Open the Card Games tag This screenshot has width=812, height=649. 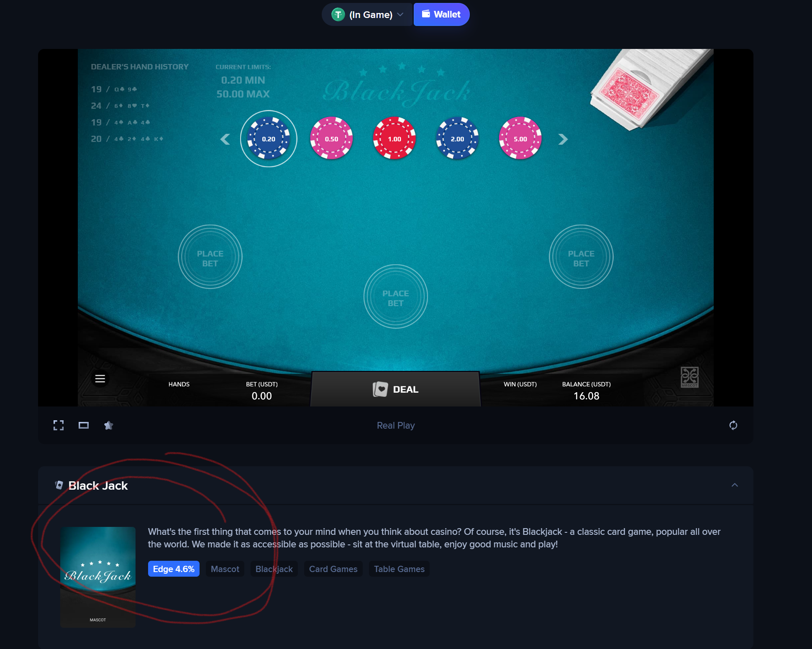[333, 569]
